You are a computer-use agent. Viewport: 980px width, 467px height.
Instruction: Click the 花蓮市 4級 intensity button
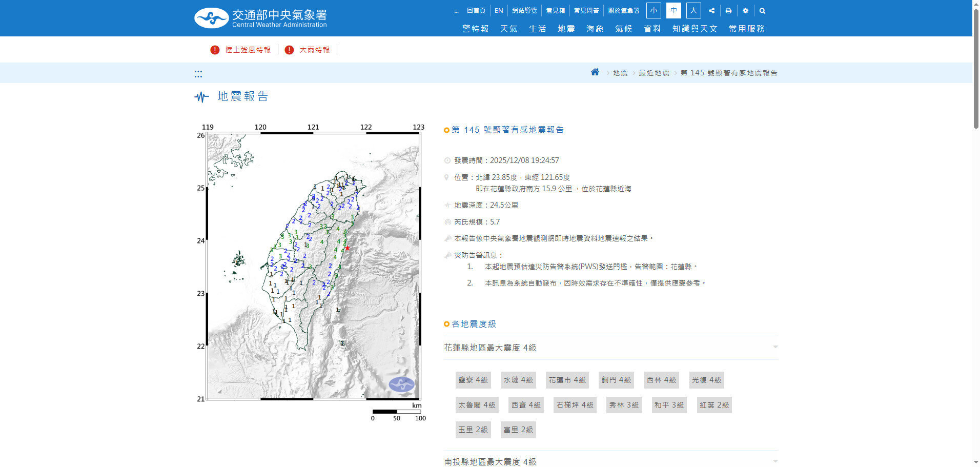click(x=567, y=380)
